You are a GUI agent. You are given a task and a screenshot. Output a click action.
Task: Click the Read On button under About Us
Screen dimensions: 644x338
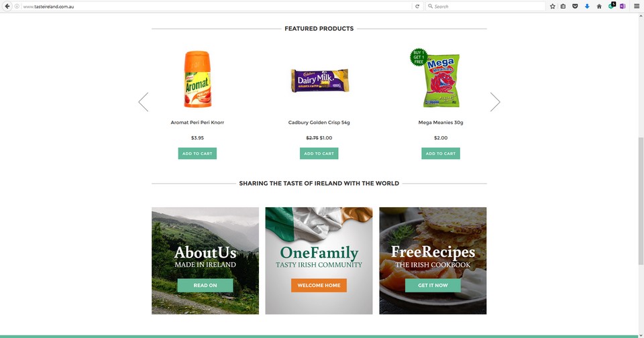(205, 286)
